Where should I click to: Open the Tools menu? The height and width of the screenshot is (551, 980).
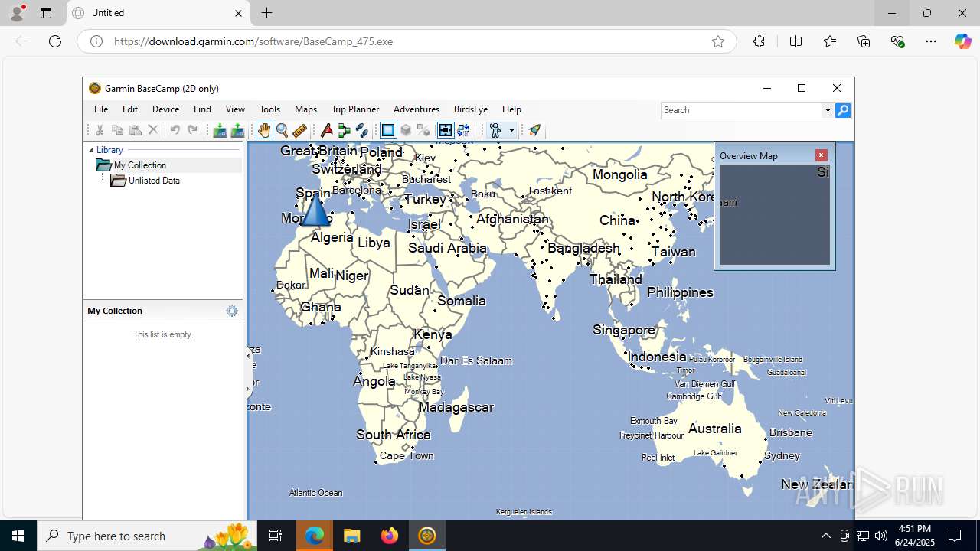269,109
